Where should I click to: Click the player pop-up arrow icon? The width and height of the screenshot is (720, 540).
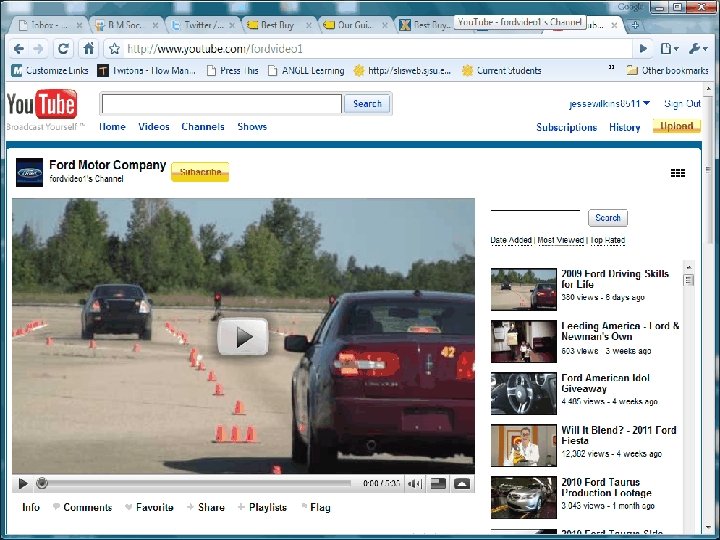coord(462,484)
